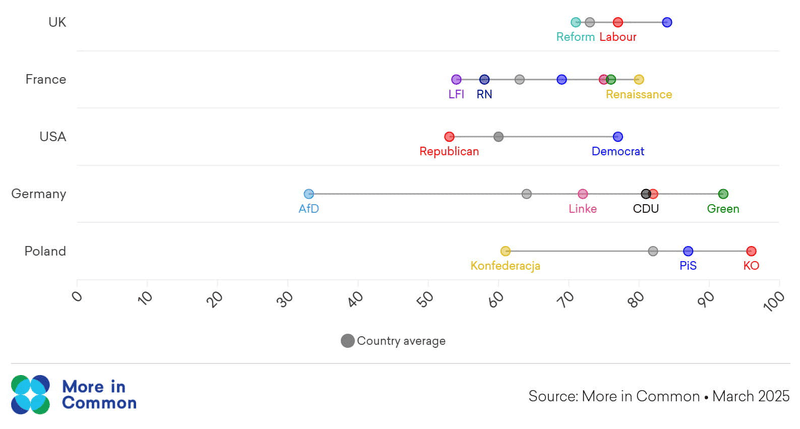
Task: Click the grey Country average legend dot
Action: coord(347,341)
